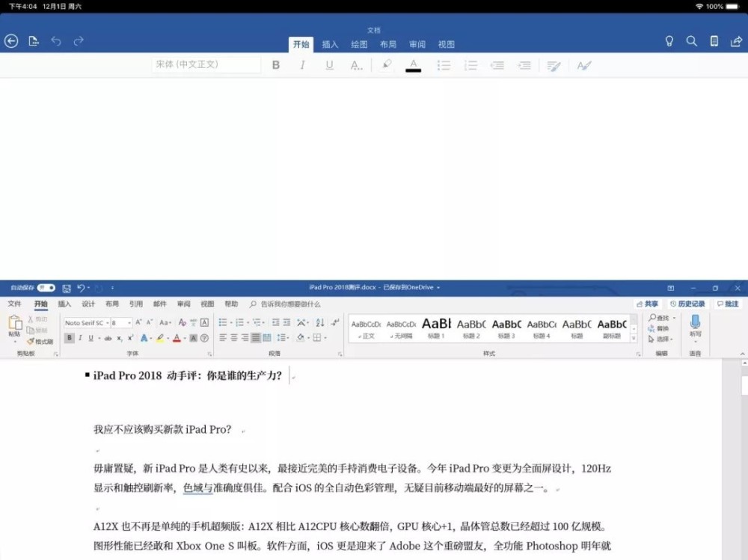Viewport: 748px width, 560px height.
Task: Click the save icon in desktop Word title bar
Action: 67,288
